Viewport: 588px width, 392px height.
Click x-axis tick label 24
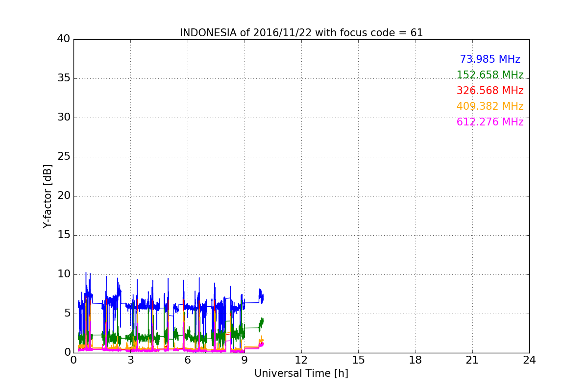[529, 360]
